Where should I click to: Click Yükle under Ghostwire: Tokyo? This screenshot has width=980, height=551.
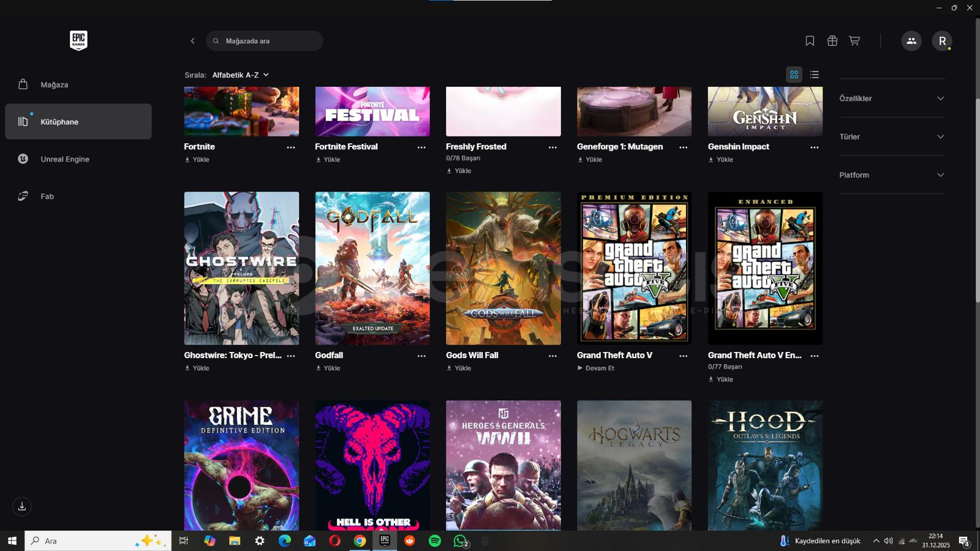click(197, 369)
